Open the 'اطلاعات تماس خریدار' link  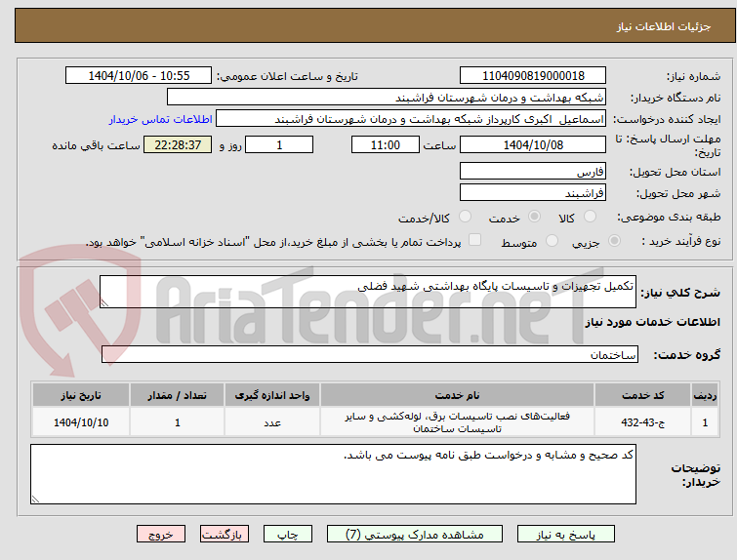click(x=161, y=119)
